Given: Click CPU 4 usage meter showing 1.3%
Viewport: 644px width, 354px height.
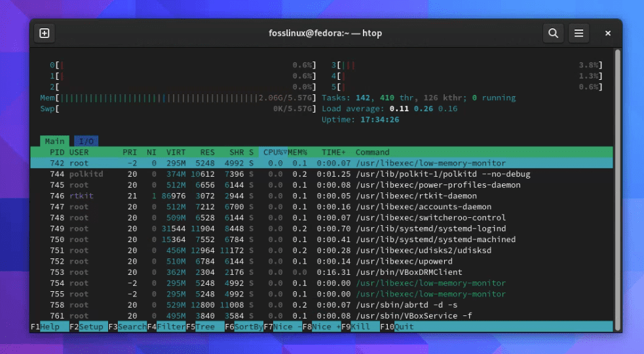Looking at the screenshot, I should [467, 77].
